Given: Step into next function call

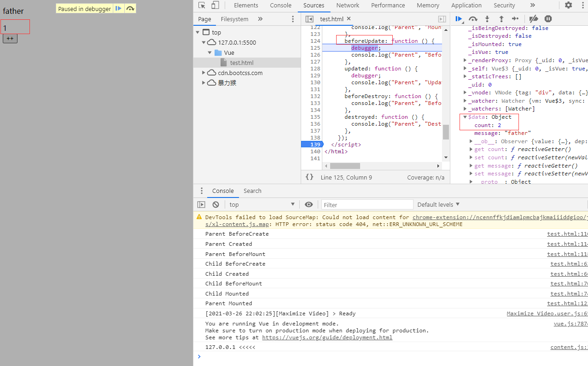Looking at the screenshot, I should click(487, 19).
